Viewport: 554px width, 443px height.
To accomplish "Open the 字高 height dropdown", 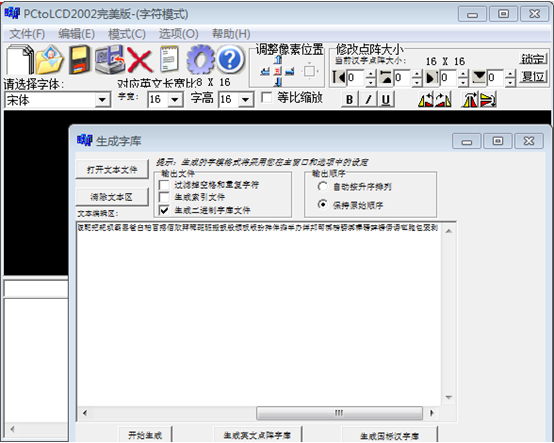I will point(245,100).
